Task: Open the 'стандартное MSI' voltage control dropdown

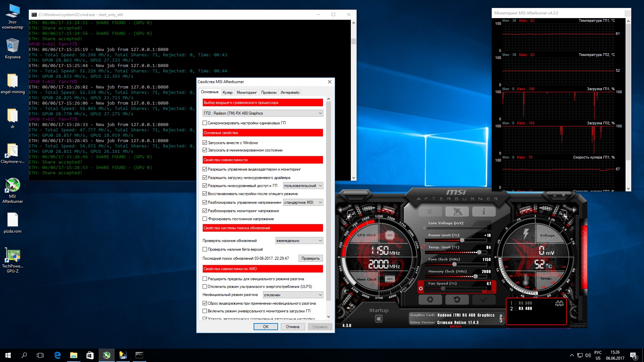Action: pos(303,202)
